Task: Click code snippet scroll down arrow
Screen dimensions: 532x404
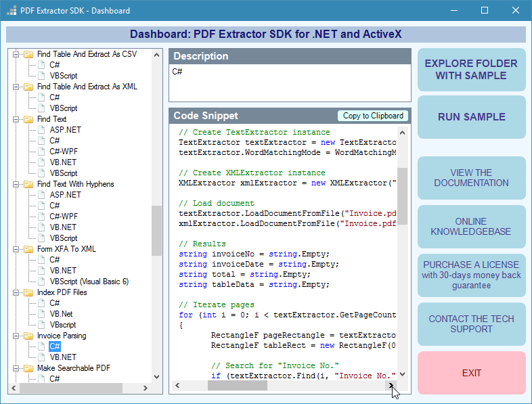Action: (403, 374)
